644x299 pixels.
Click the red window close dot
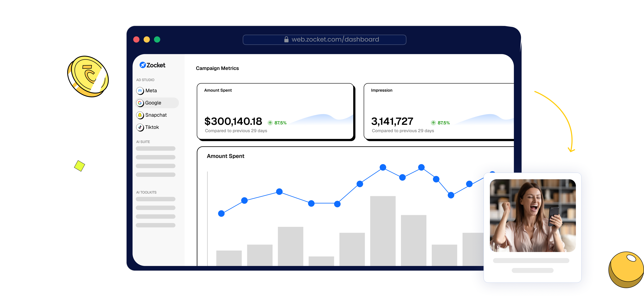click(x=136, y=39)
